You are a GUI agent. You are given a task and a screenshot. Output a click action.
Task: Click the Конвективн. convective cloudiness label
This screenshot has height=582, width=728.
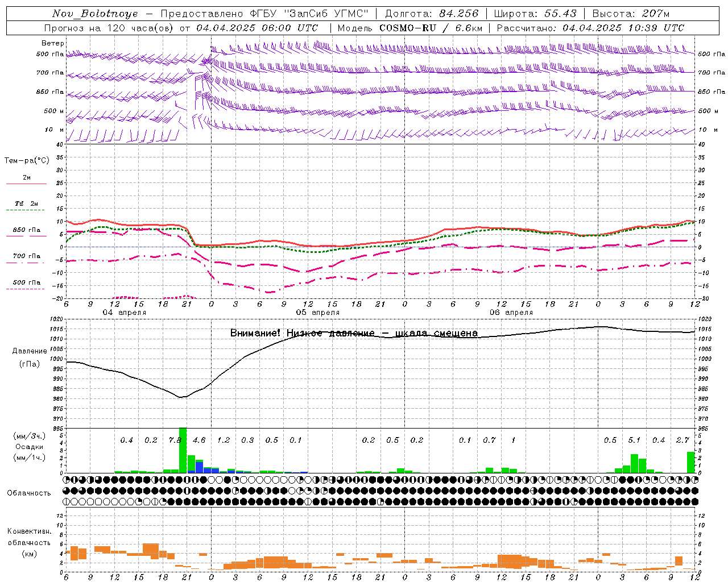pos(29,531)
